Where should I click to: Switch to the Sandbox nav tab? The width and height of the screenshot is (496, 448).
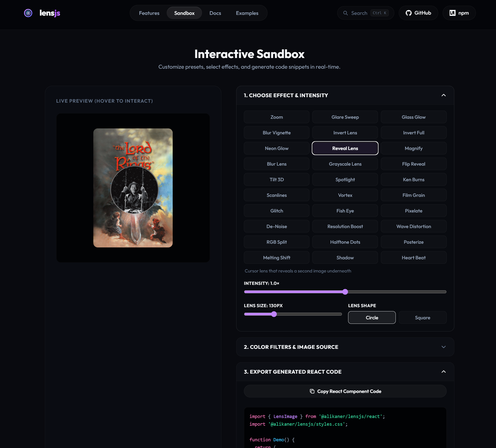(x=184, y=13)
